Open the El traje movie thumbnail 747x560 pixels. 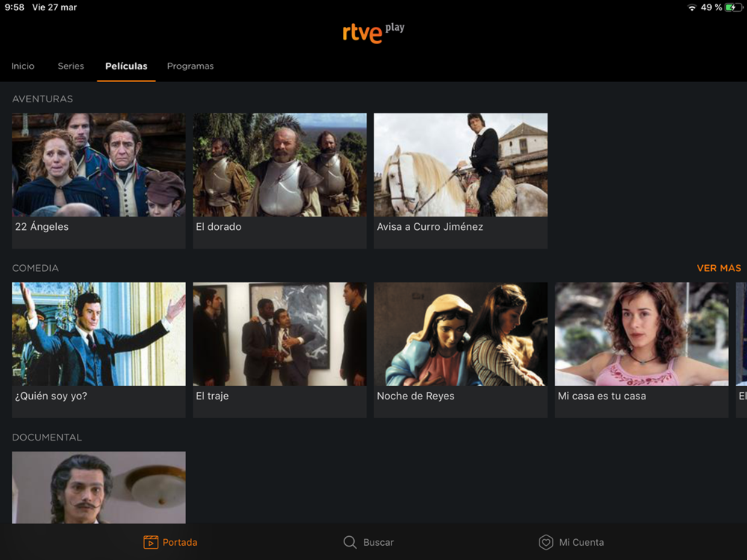tap(279, 334)
